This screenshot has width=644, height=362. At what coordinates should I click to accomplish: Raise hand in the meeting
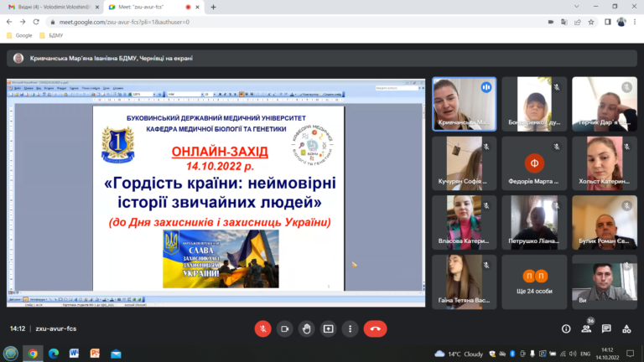tap(307, 328)
